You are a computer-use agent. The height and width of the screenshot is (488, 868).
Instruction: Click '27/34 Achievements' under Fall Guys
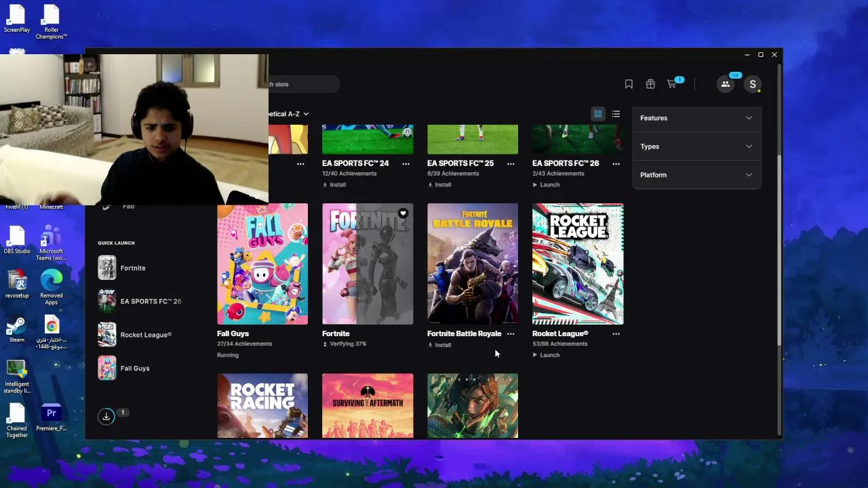click(x=244, y=344)
